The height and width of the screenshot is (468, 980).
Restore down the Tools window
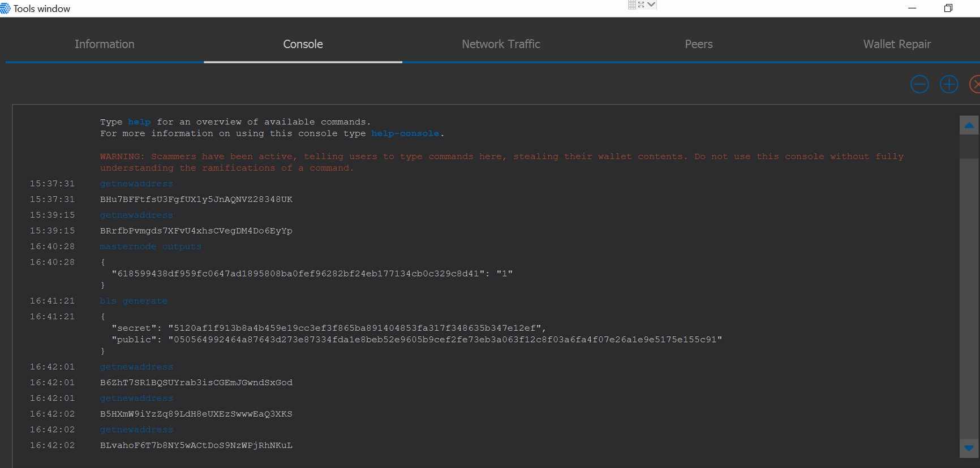click(948, 8)
